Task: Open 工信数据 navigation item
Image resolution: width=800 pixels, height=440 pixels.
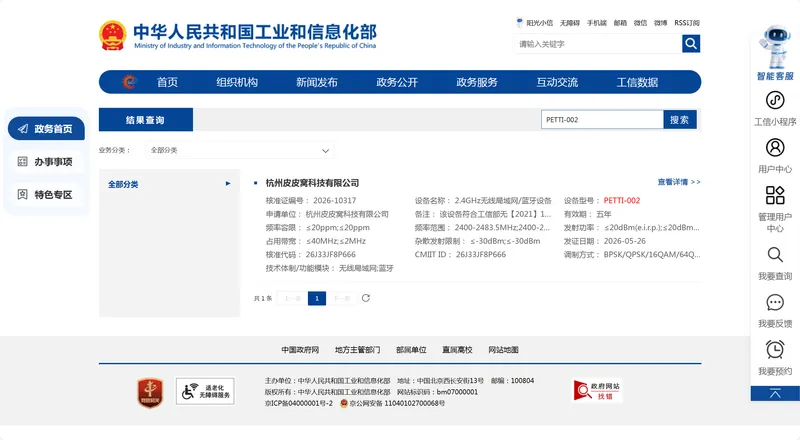Action: click(x=637, y=82)
